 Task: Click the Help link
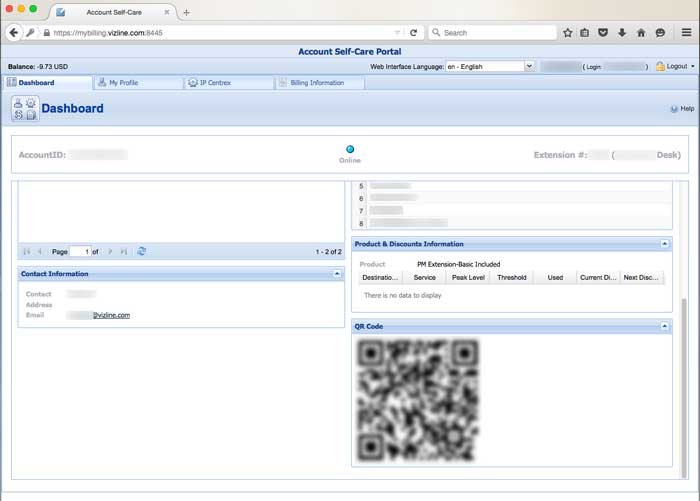tap(687, 109)
